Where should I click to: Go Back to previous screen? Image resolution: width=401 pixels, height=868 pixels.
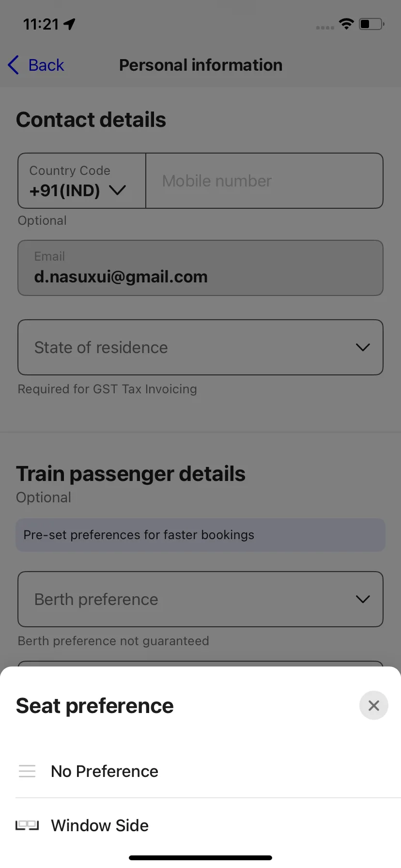click(x=36, y=65)
